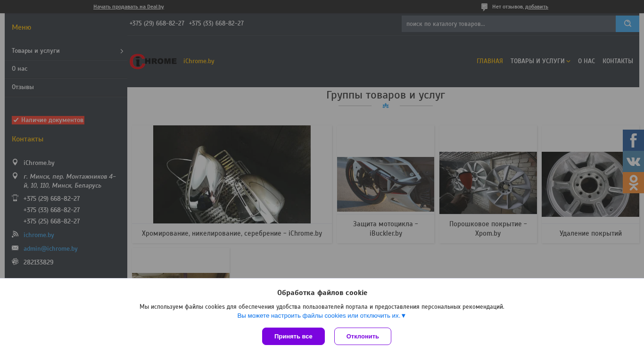Open the ichrome.by website link in contacts

coord(39,235)
